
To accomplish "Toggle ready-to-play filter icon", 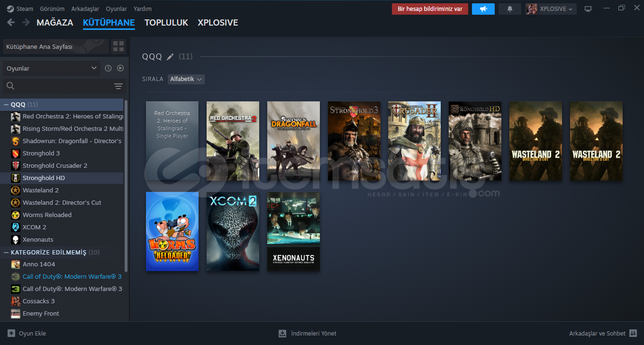I will pyautogui.click(x=120, y=68).
